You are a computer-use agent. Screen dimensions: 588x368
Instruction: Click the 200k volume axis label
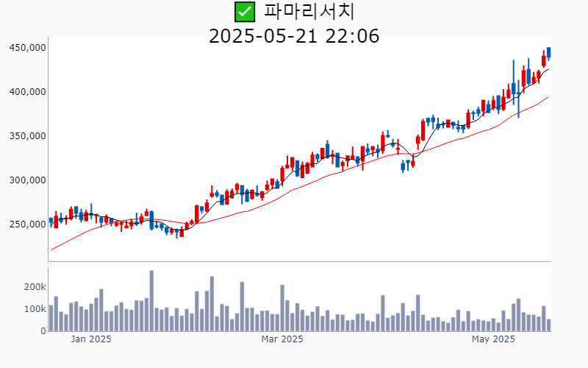[x=35, y=287]
